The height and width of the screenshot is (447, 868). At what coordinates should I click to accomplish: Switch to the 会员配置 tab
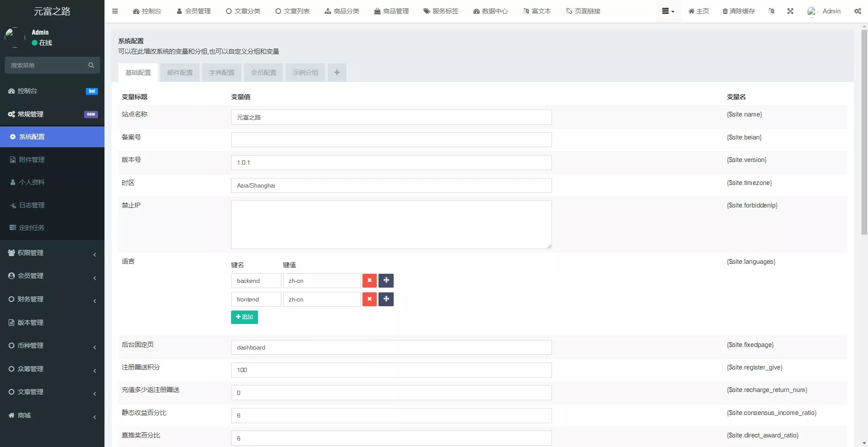click(x=263, y=73)
